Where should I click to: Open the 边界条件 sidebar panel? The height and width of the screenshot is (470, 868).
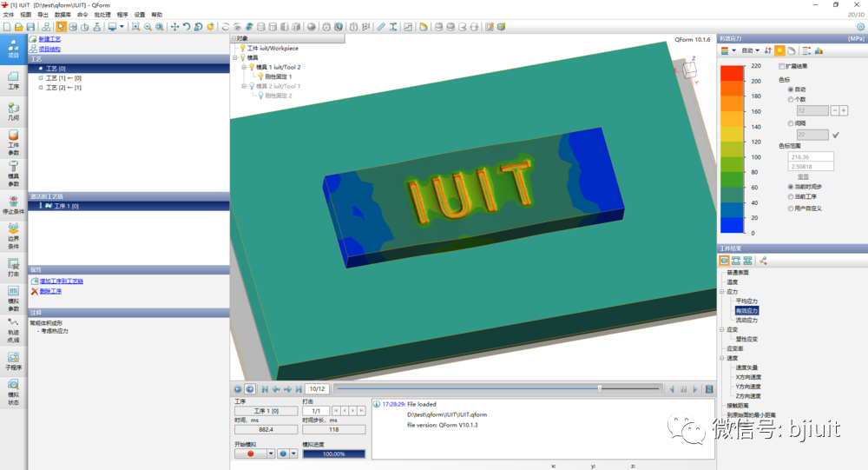pyautogui.click(x=13, y=235)
